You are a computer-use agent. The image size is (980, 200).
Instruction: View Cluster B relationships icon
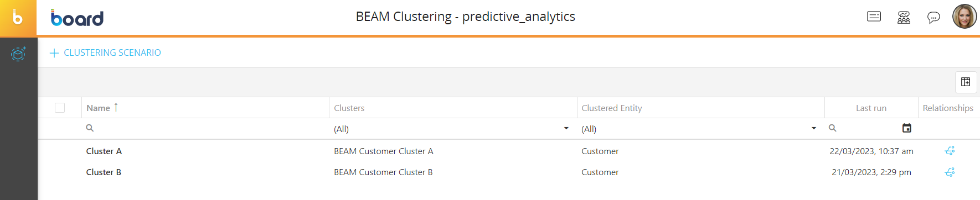(950, 172)
